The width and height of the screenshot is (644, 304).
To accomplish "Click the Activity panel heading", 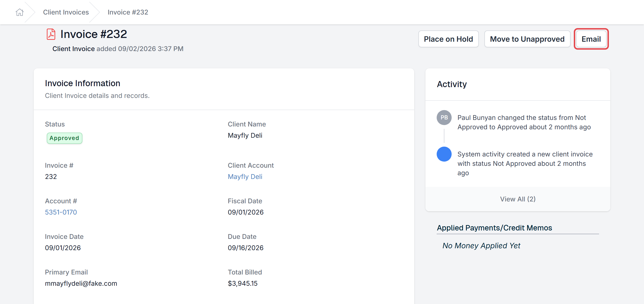I will [451, 84].
